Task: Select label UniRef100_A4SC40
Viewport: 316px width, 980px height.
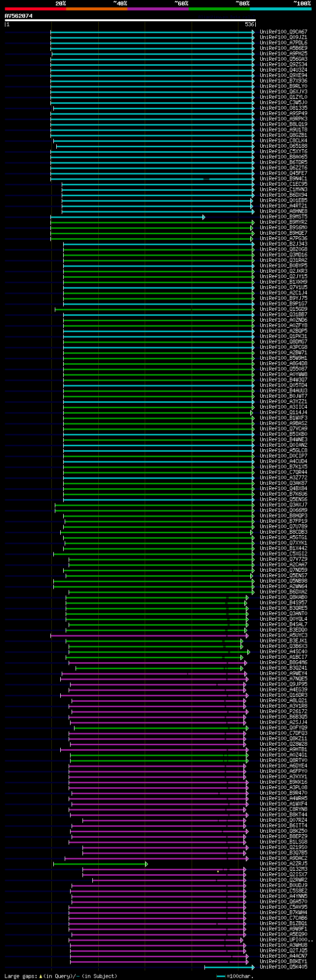Action: coord(283,651)
